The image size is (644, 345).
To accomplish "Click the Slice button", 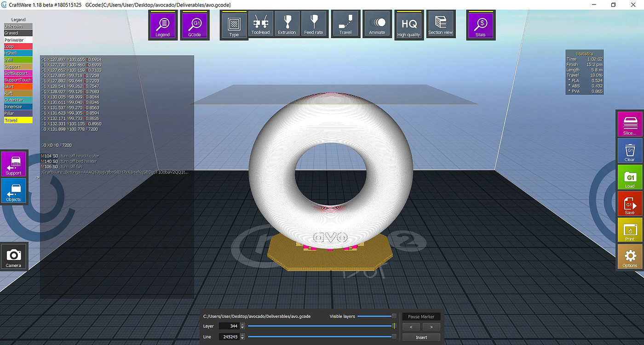I will coord(630,124).
